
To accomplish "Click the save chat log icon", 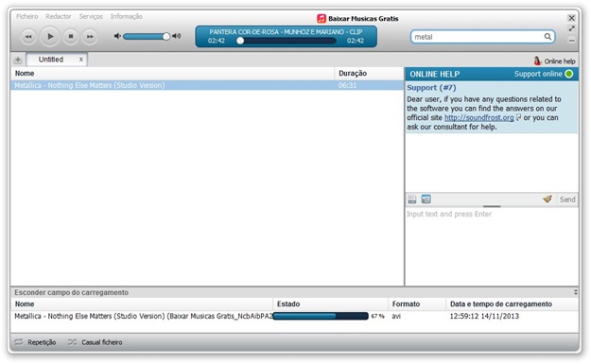I will click(x=412, y=199).
